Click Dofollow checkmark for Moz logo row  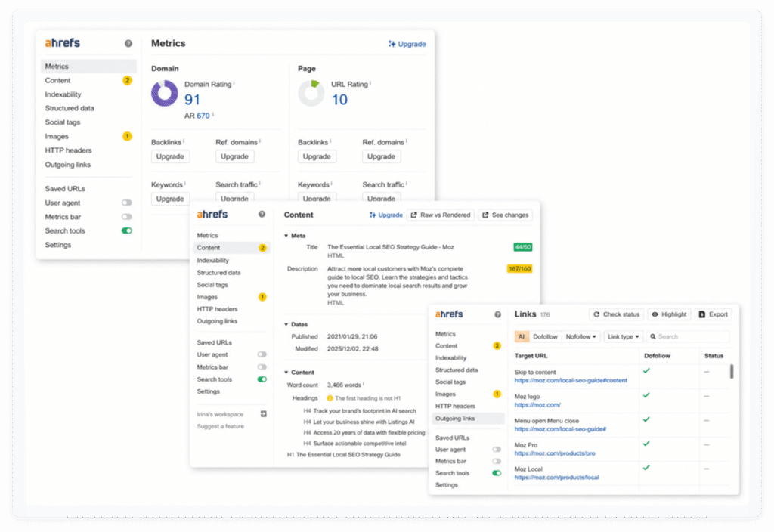(x=647, y=395)
